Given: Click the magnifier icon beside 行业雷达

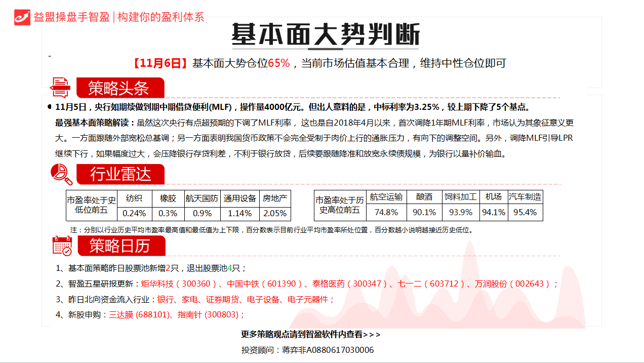Looking at the screenshot, I should [61, 175].
